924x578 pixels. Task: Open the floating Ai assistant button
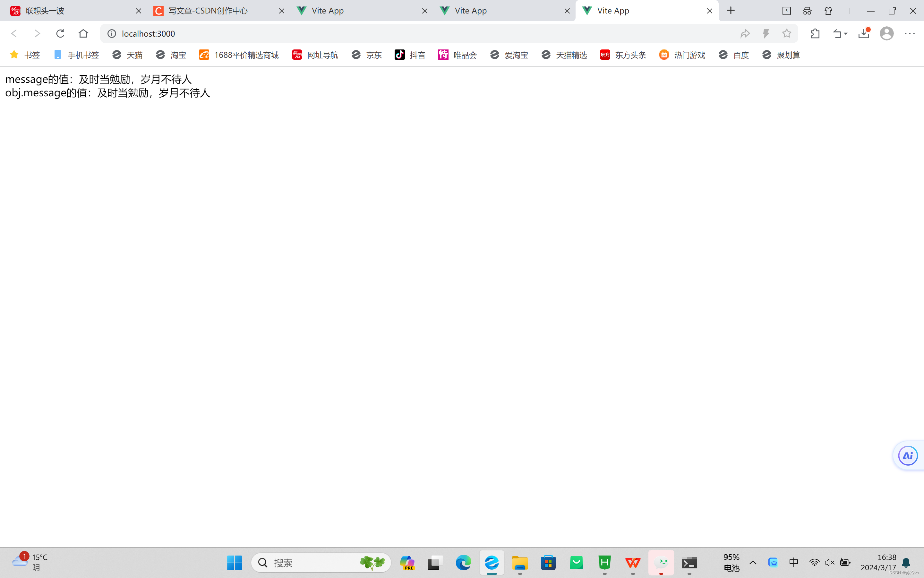tap(908, 456)
